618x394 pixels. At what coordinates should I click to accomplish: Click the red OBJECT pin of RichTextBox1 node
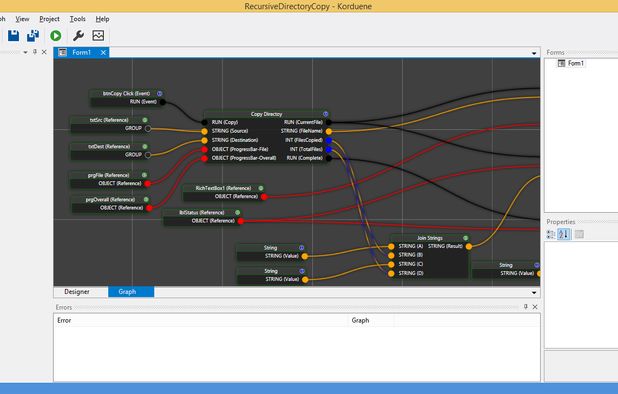[264, 197]
